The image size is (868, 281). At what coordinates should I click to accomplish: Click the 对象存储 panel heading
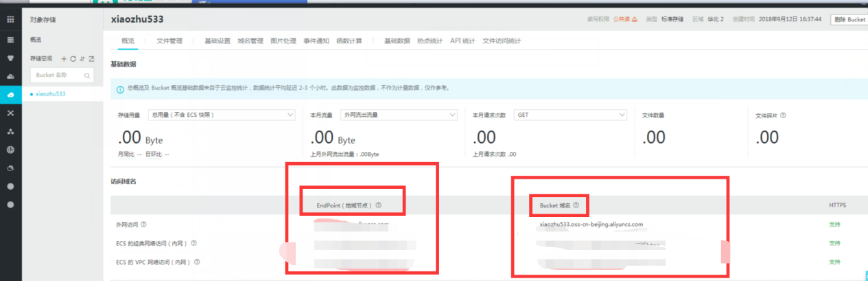[x=43, y=20]
